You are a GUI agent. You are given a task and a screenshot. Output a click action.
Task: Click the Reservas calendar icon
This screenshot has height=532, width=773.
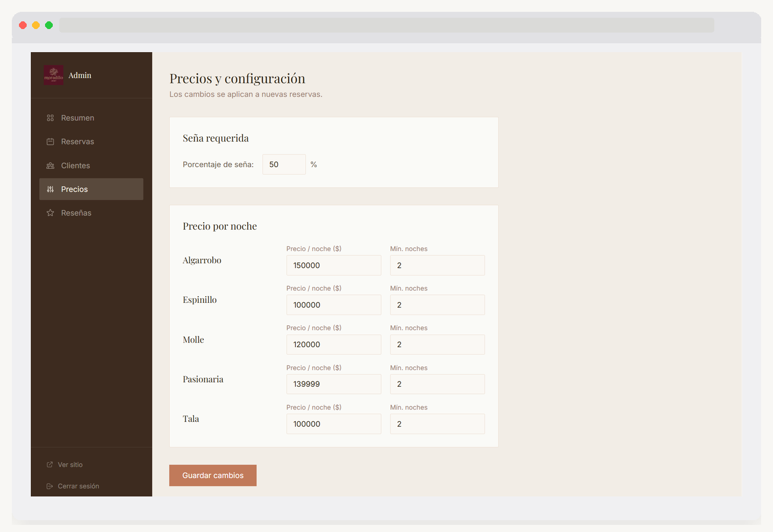50,142
